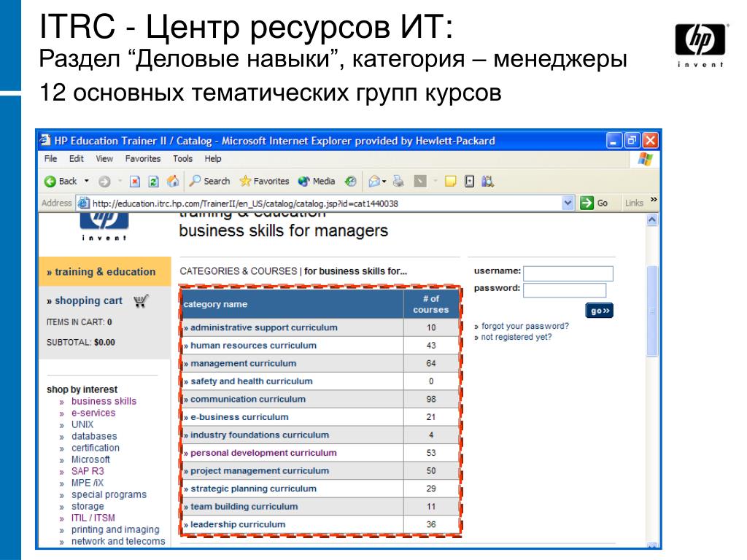Image resolution: width=747 pixels, height=560 pixels.
Task: Click the password input field
Action: click(x=565, y=290)
